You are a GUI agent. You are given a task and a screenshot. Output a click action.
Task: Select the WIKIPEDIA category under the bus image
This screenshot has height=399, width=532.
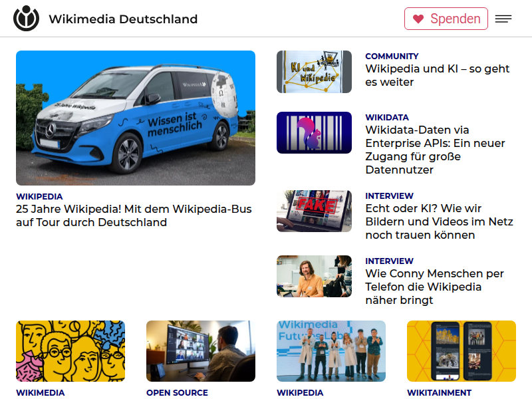pos(39,196)
